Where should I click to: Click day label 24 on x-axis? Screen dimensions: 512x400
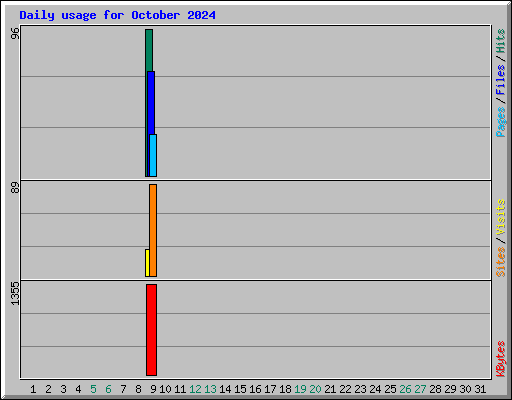point(375,389)
